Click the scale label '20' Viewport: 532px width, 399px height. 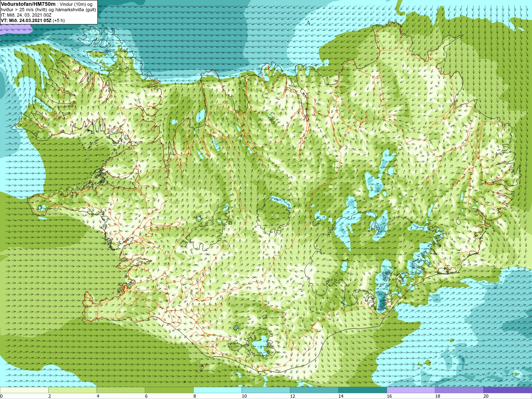[x=486, y=396]
